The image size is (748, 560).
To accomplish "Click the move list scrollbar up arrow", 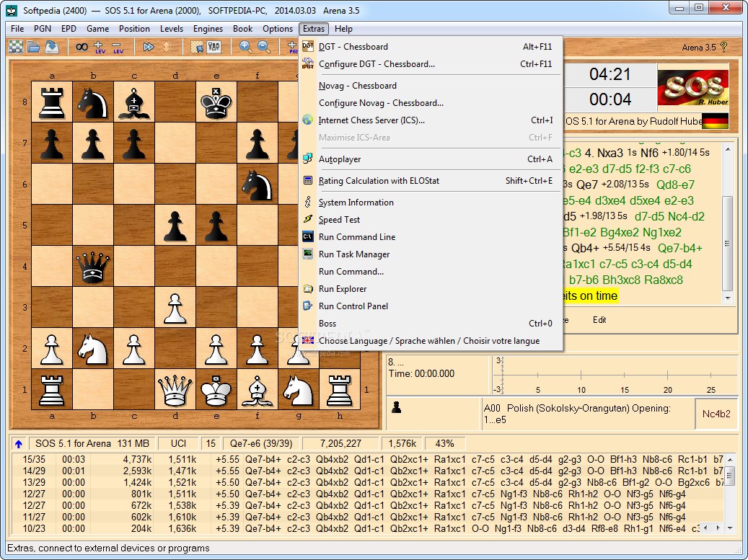I will (x=728, y=150).
